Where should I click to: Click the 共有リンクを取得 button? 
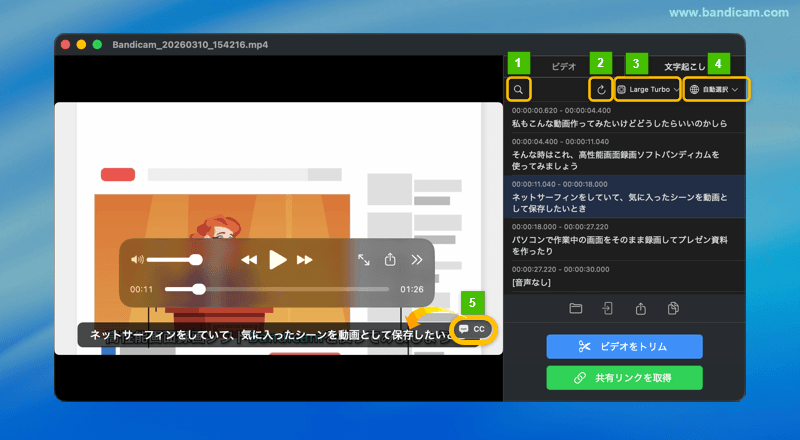[624, 378]
